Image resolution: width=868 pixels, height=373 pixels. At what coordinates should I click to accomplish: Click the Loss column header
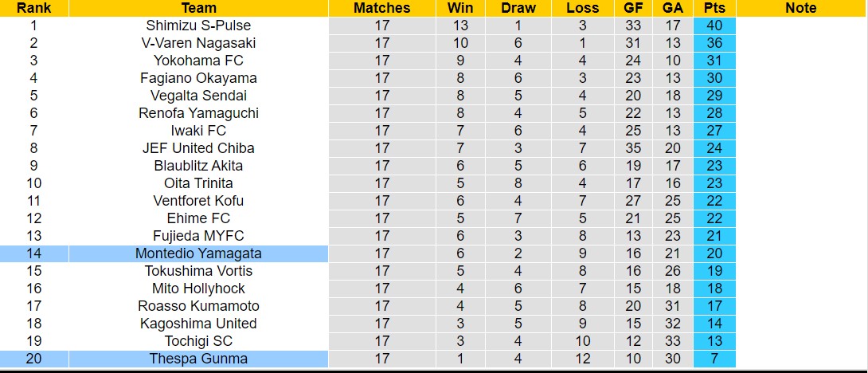point(583,8)
